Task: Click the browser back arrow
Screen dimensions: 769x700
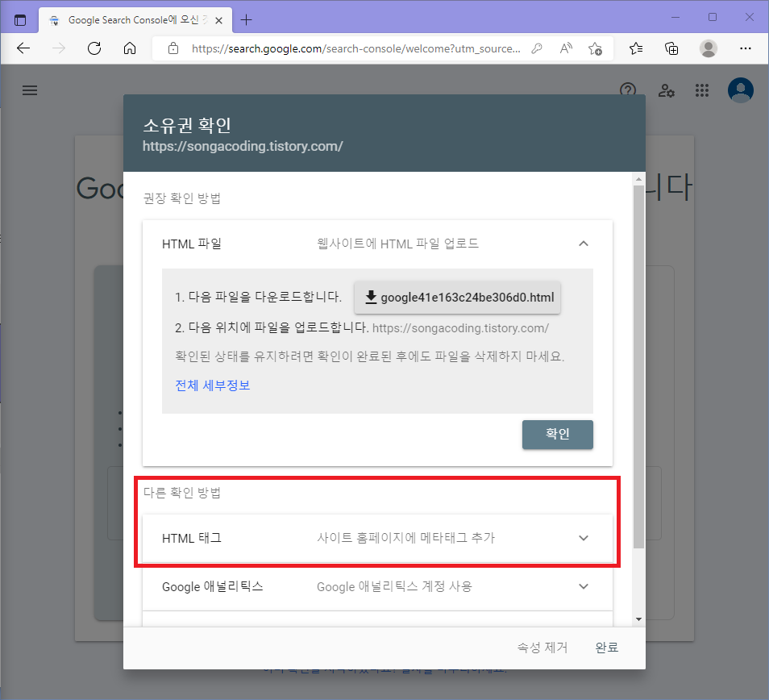Action: [23, 48]
